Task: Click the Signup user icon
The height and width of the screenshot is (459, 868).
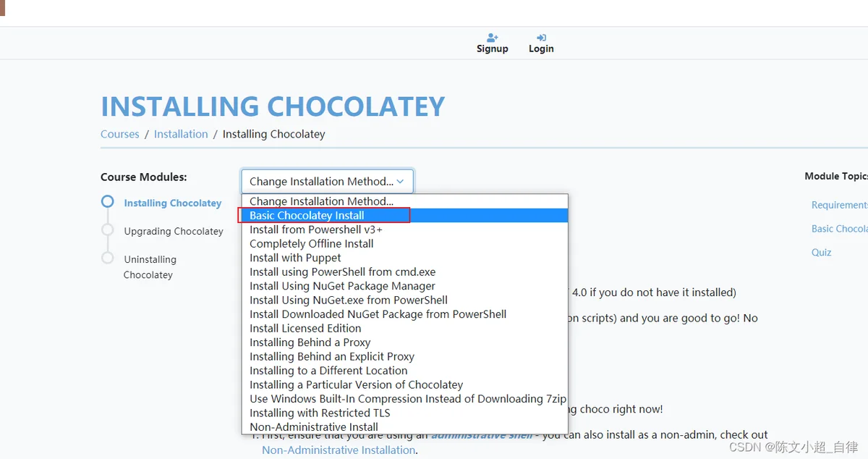Action: tap(493, 37)
